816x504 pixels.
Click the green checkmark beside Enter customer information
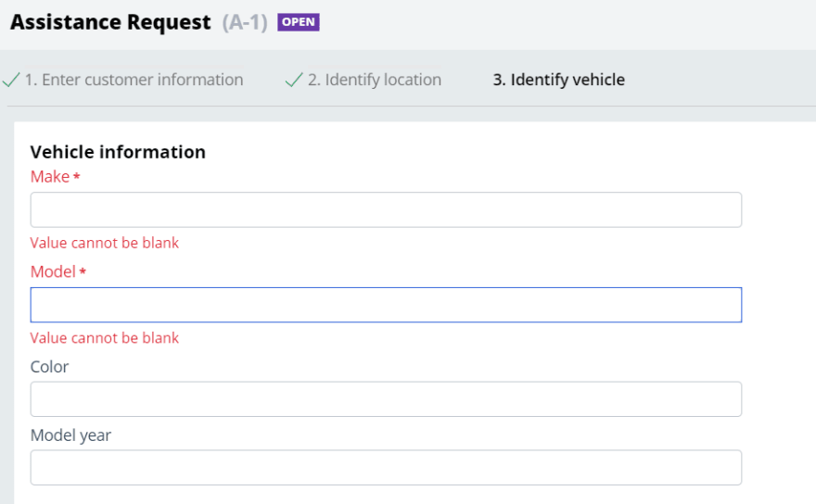[11, 80]
